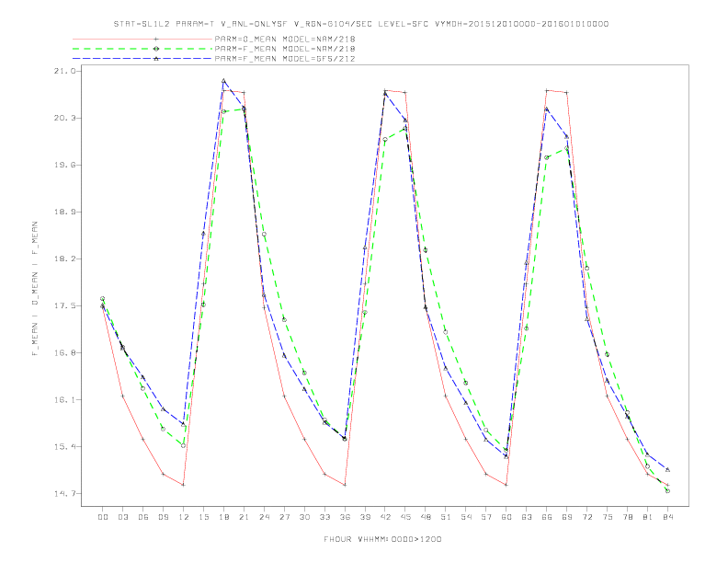This screenshot has width=728, height=563.
Task: Select legend label PARM=F_MEAN MODEL=GFS/212
Action: click(x=285, y=59)
